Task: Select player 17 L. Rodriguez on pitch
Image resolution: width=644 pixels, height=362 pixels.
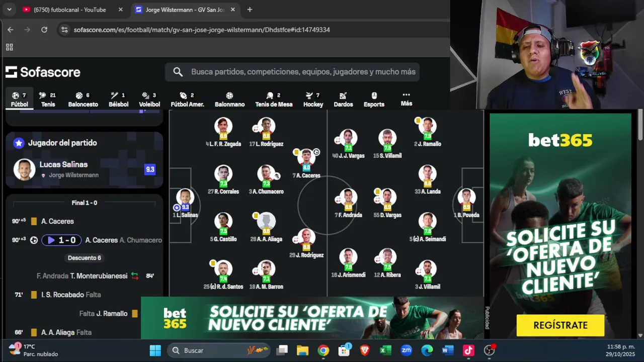Action: [x=266, y=132]
